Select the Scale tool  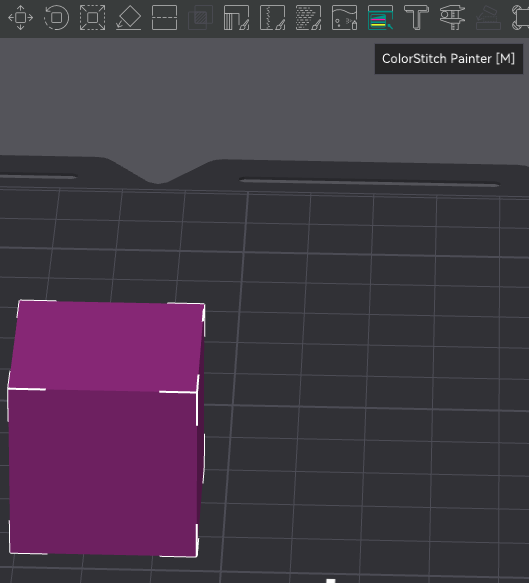92,17
